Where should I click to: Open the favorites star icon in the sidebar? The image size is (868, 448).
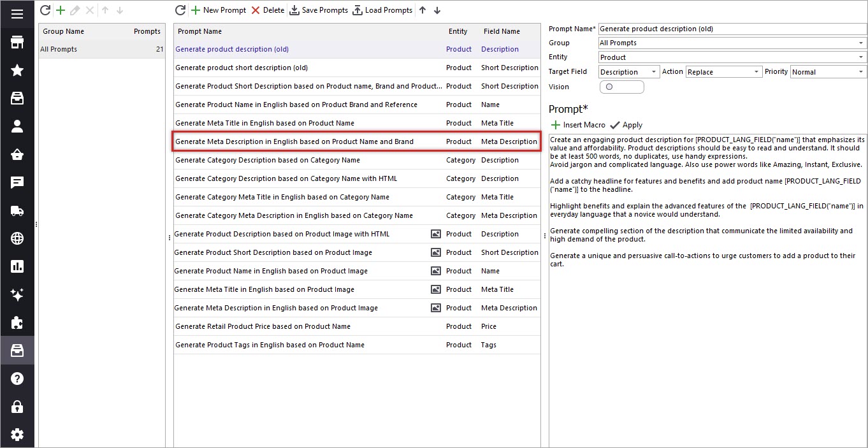point(17,70)
